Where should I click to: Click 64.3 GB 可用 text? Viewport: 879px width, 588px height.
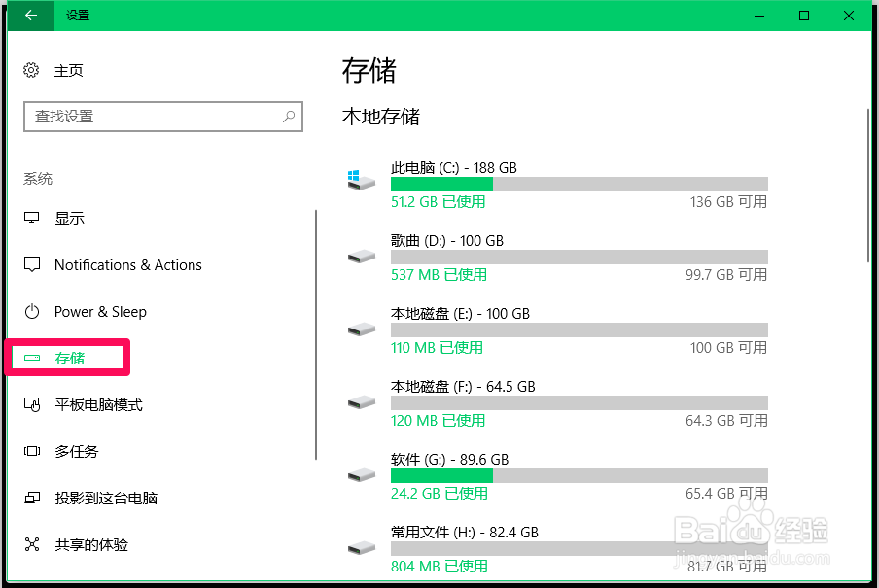tap(726, 421)
